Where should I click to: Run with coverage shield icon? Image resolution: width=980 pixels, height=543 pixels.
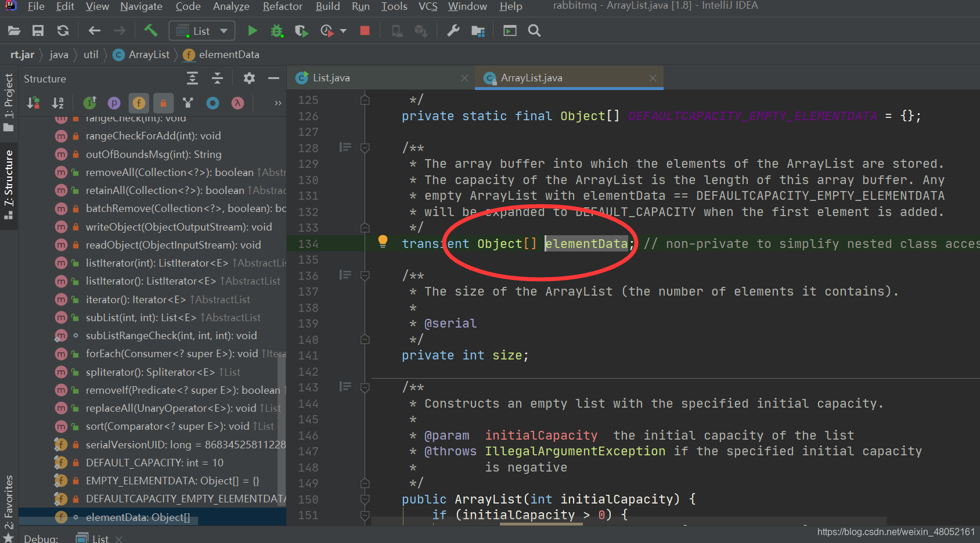[301, 31]
